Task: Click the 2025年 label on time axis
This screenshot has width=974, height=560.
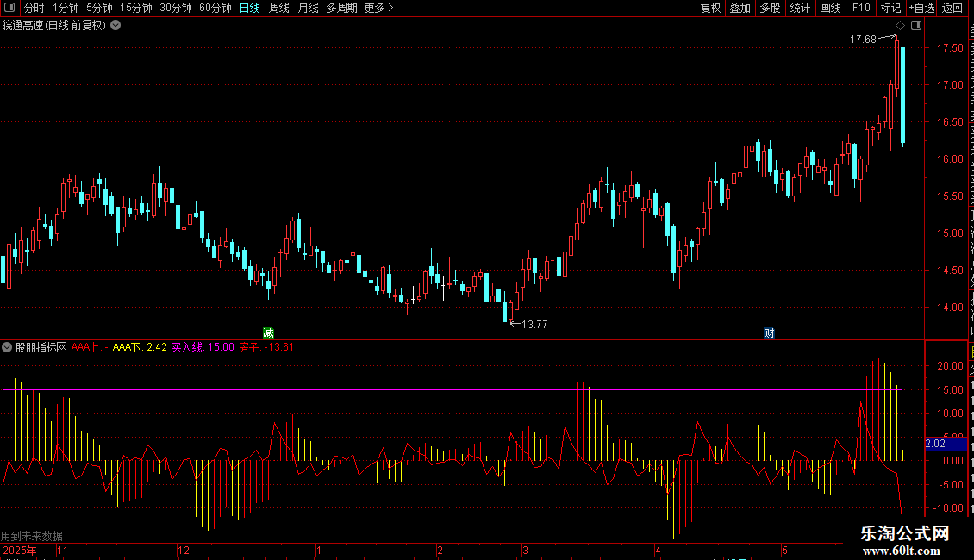Action: (19, 551)
